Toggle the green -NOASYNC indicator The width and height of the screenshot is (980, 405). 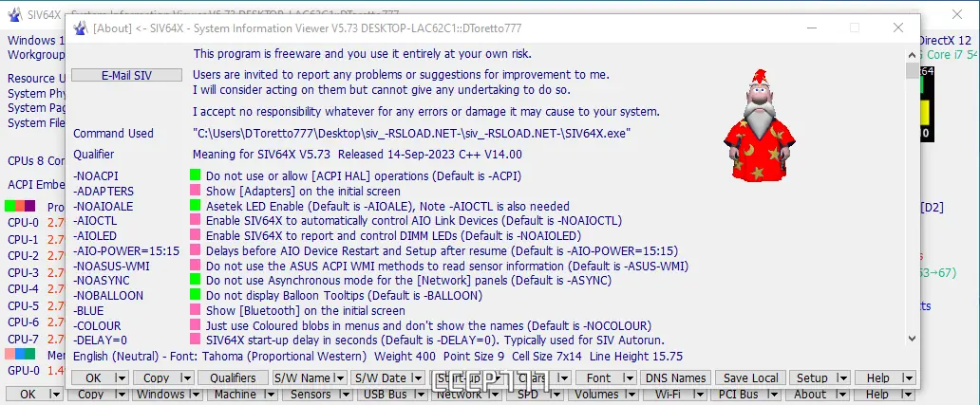coord(195,280)
